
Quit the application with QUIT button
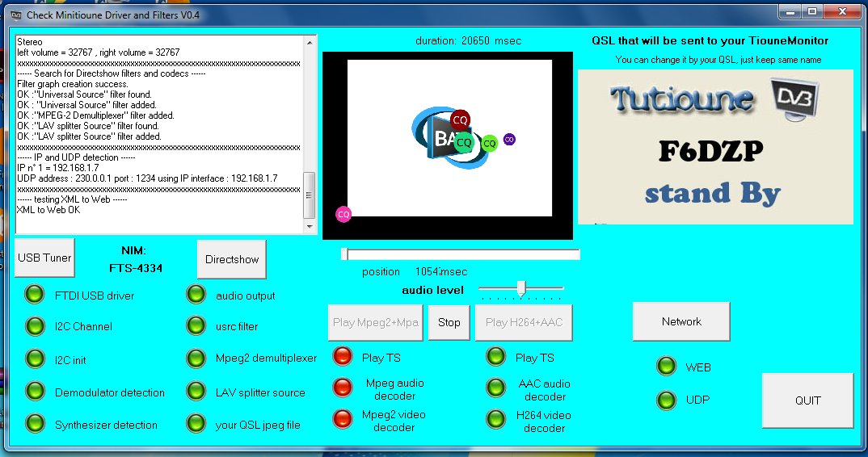807,400
